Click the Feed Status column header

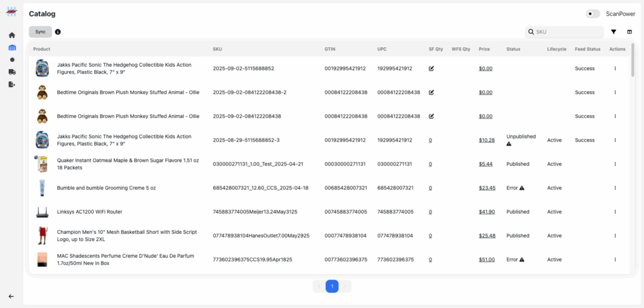[x=587, y=49]
